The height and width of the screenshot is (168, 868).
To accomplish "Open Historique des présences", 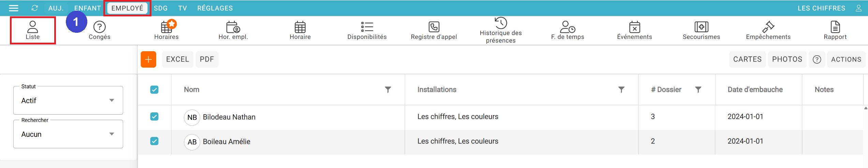I will pos(500,30).
